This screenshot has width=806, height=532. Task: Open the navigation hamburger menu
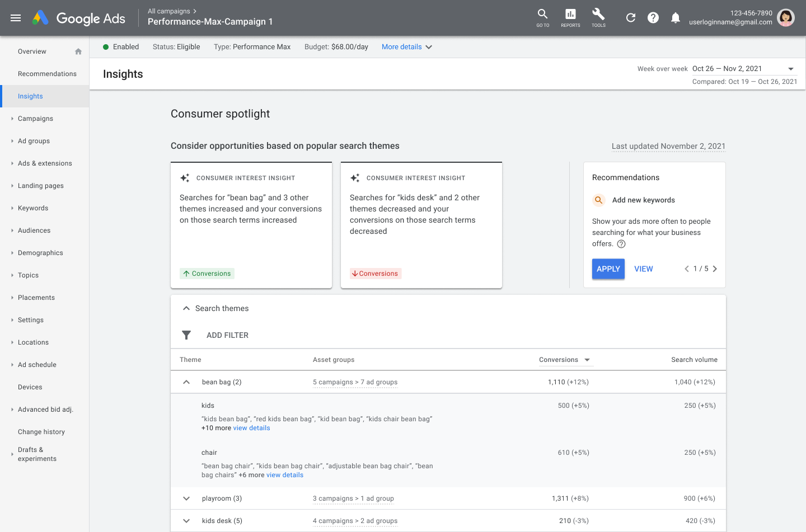(x=16, y=17)
